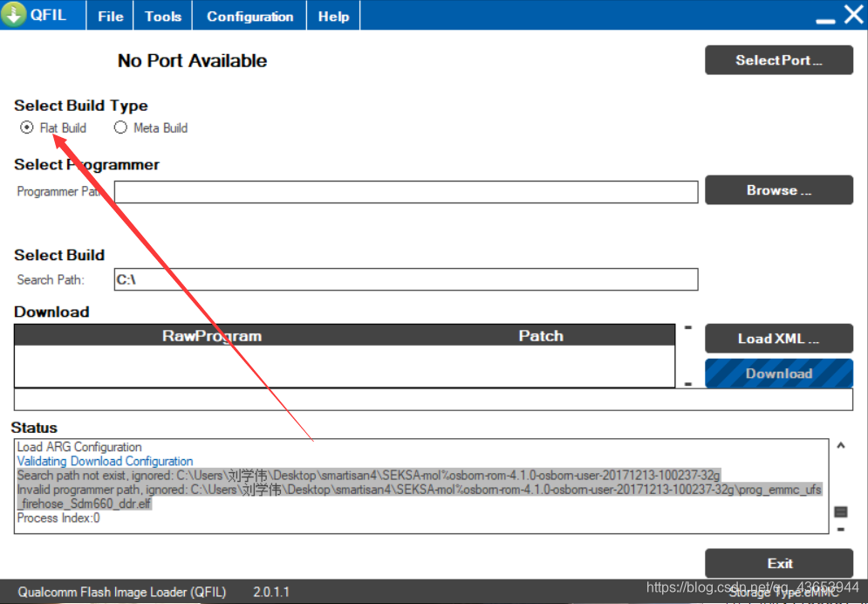
Task: Open the Help menu
Action: click(x=333, y=16)
